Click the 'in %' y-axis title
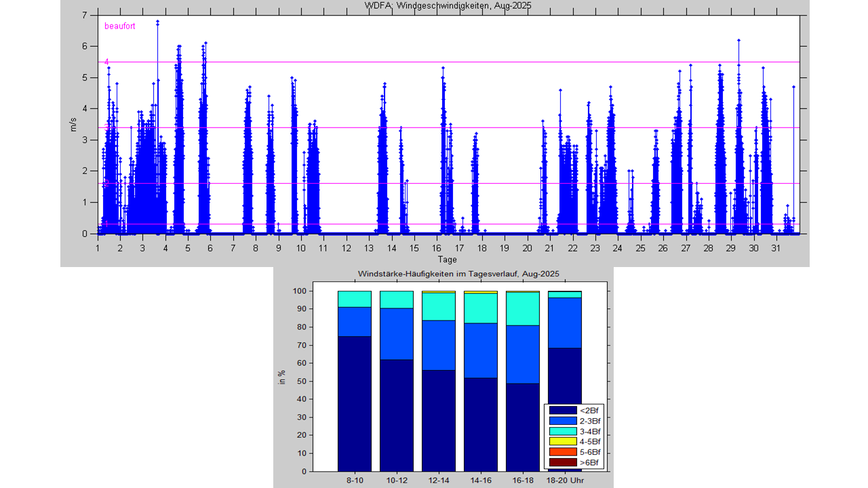Screen dimensions: 868x488 (283, 378)
